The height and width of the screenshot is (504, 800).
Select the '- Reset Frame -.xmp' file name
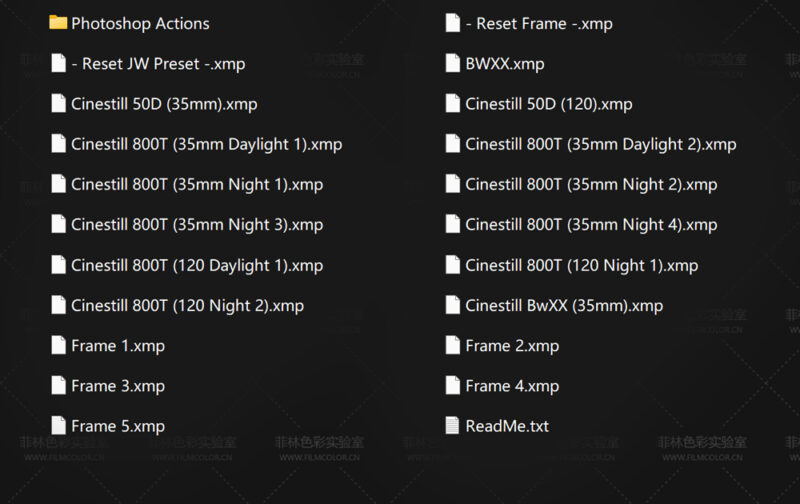pyautogui.click(x=539, y=24)
